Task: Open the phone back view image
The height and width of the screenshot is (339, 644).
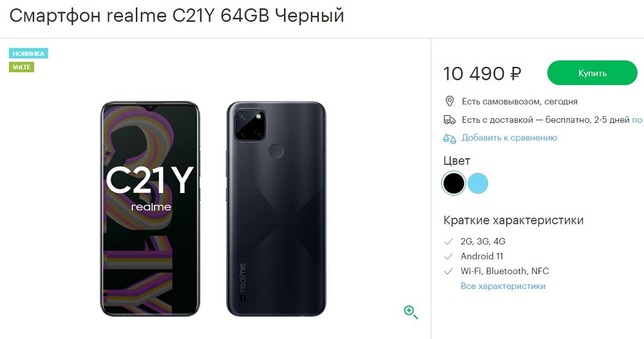Action: tap(276, 209)
